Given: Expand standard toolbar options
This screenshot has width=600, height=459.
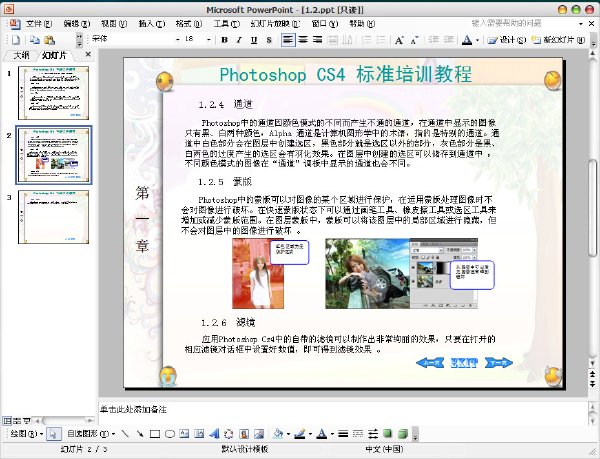Looking at the screenshot, I should [x=79, y=40].
